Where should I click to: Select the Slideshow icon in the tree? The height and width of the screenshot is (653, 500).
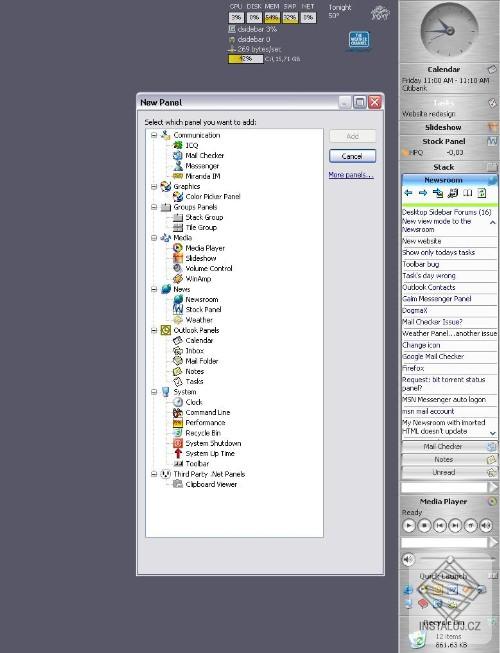178,258
